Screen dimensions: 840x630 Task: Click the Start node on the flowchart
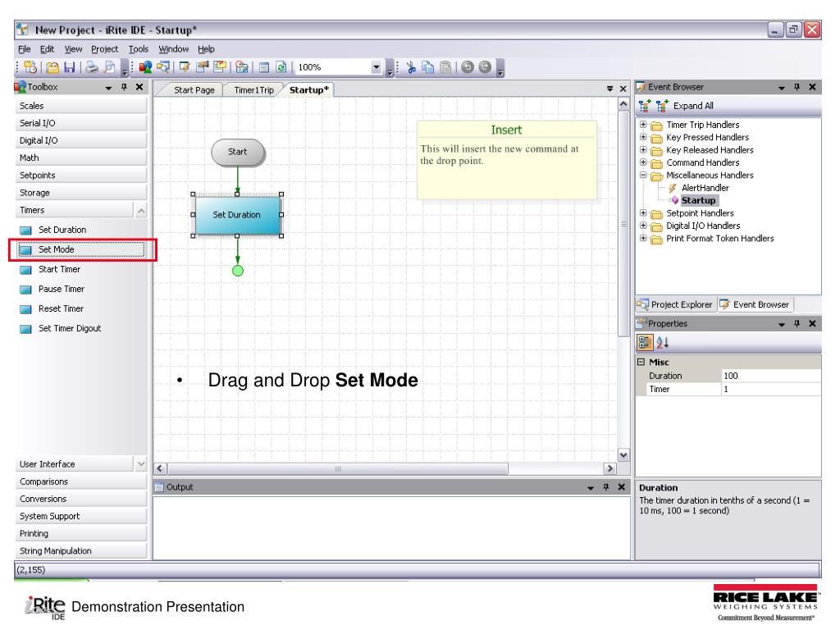pos(237,152)
